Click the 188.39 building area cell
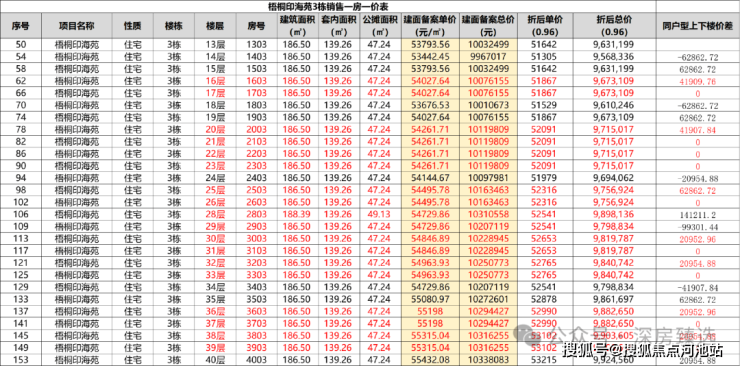 point(297,214)
